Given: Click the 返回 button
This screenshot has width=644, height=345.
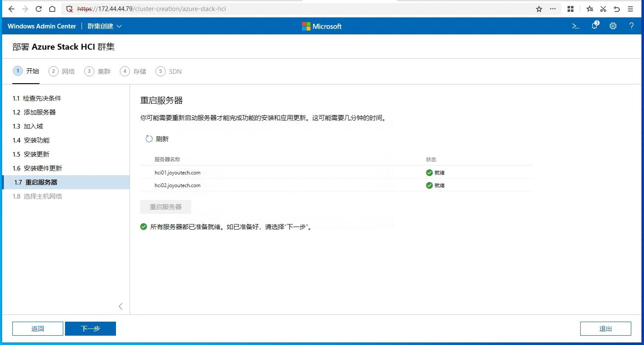Looking at the screenshot, I should pyautogui.click(x=38, y=328).
